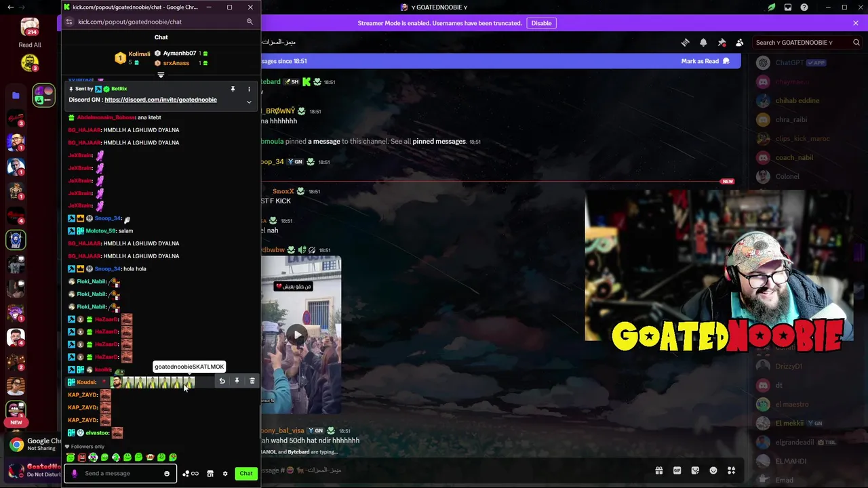Click srxAnass in the gift leaderboard
The height and width of the screenshot is (488, 868).
coord(176,63)
